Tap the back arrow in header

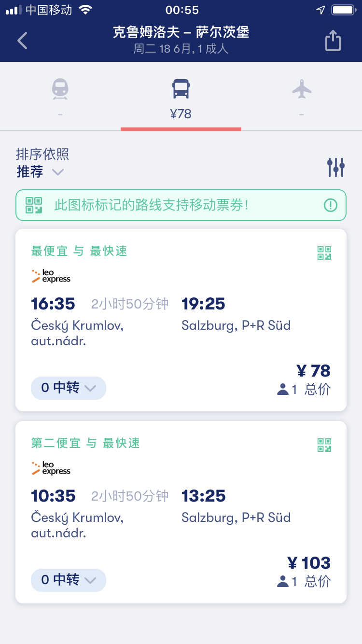click(22, 41)
